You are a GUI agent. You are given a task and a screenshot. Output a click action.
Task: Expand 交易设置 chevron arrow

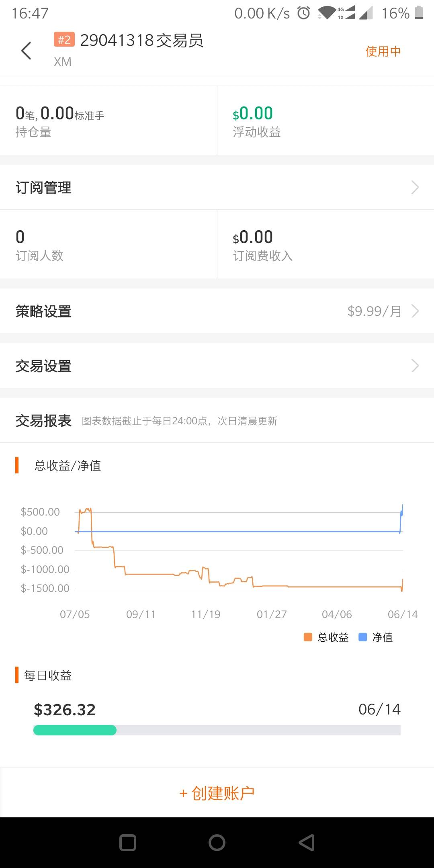click(x=415, y=366)
